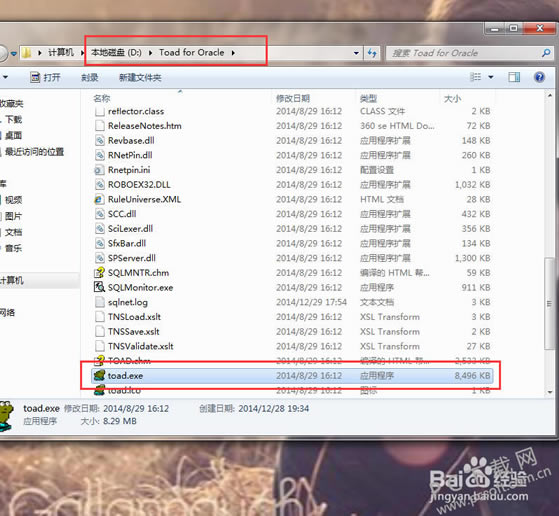
Task: Sort by the 大小 column header
Action: [x=452, y=98]
